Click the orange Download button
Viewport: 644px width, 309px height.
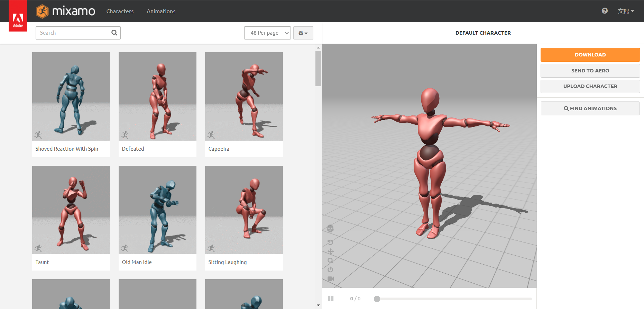590,55
